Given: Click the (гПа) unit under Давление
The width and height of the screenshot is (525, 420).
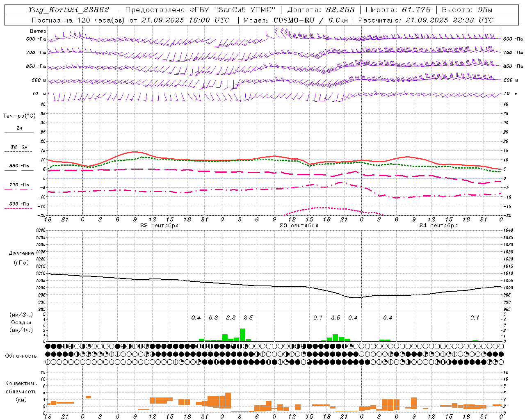Looking at the screenshot, I should [21, 262].
